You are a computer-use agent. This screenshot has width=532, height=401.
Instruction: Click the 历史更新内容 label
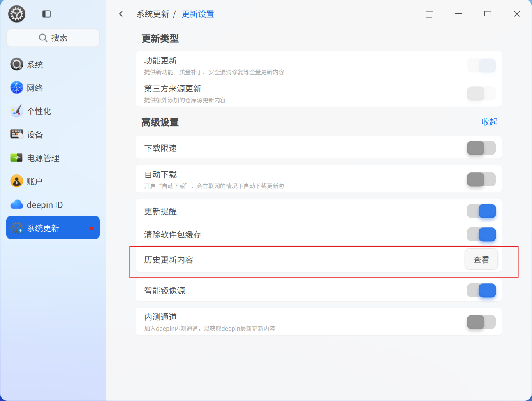[x=169, y=260]
